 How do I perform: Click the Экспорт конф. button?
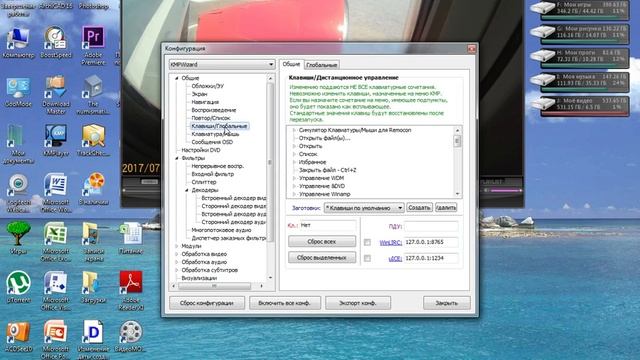[x=358, y=303]
